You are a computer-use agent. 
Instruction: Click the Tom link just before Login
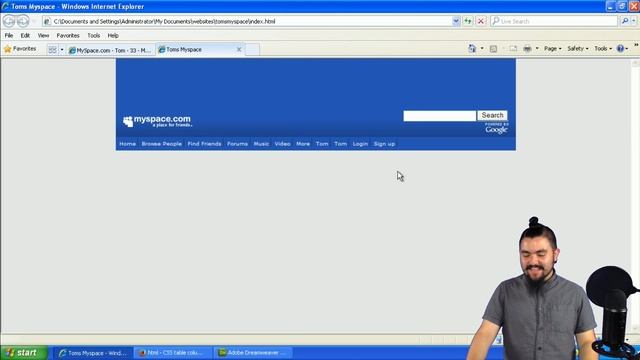340,144
